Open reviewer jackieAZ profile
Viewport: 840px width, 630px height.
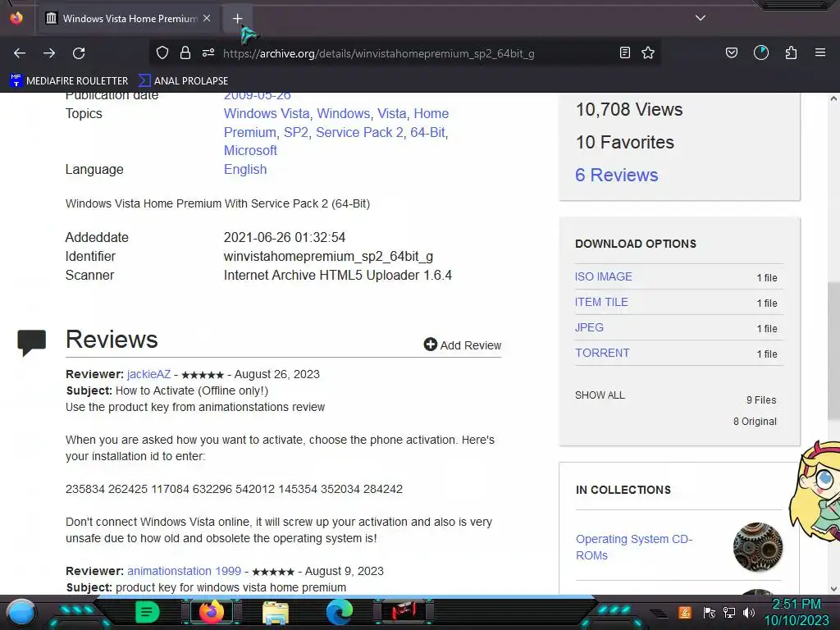pyautogui.click(x=149, y=374)
